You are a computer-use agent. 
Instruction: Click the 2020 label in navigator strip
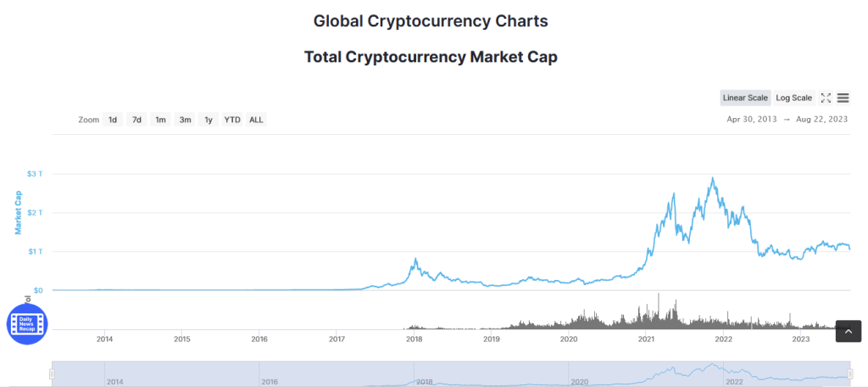[x=580, y=382]
